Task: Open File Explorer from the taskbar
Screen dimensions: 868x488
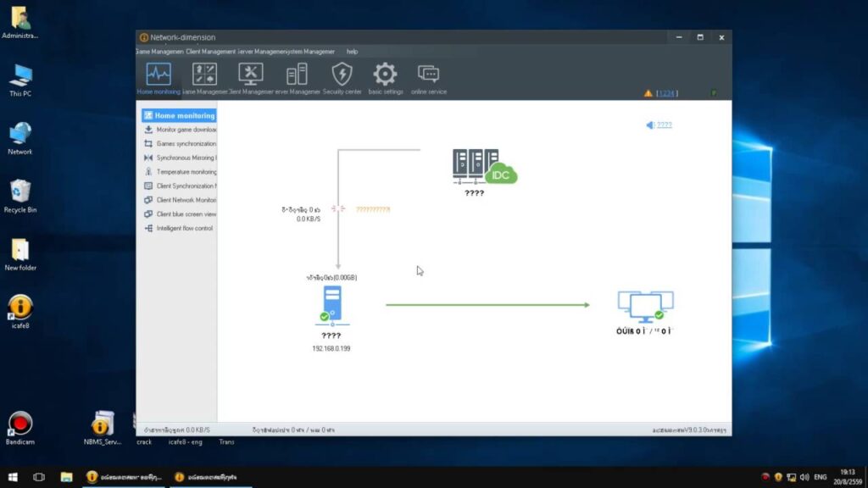Action: coord(66,477)
